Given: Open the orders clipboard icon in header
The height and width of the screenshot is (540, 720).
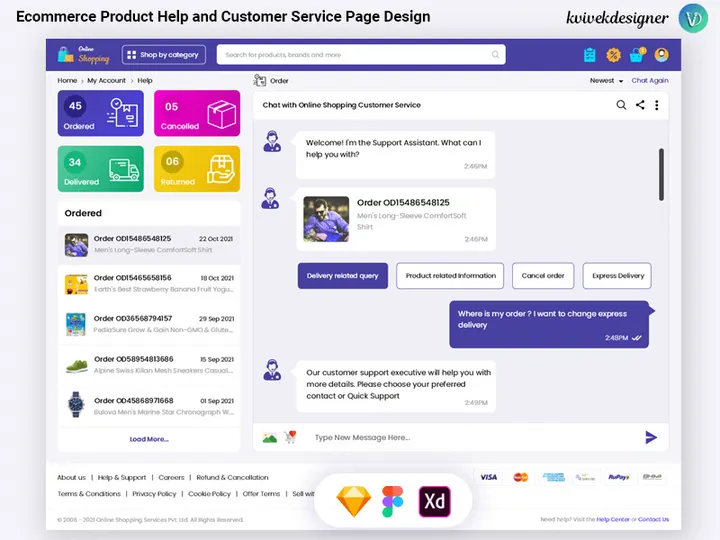Looking at the screenshot, I should [x=590, y=55].
